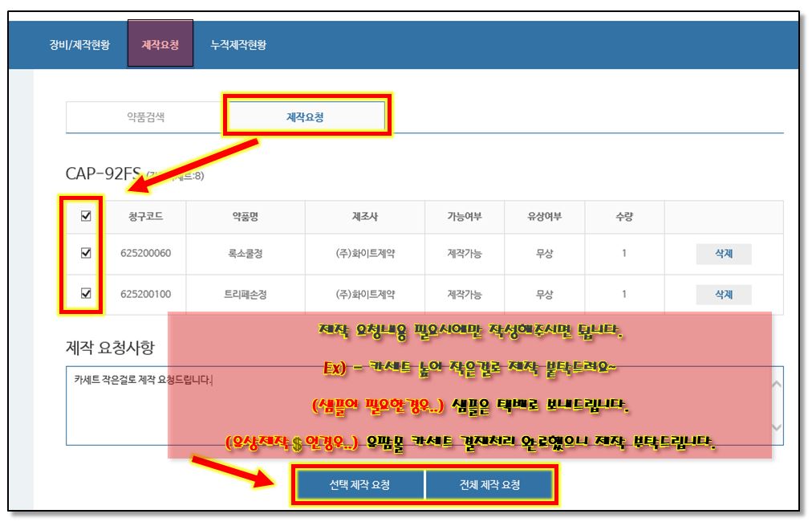812x526 pixels.
Task: Click the 선택 제작 요청 button
Action: [x=359, y=485]
